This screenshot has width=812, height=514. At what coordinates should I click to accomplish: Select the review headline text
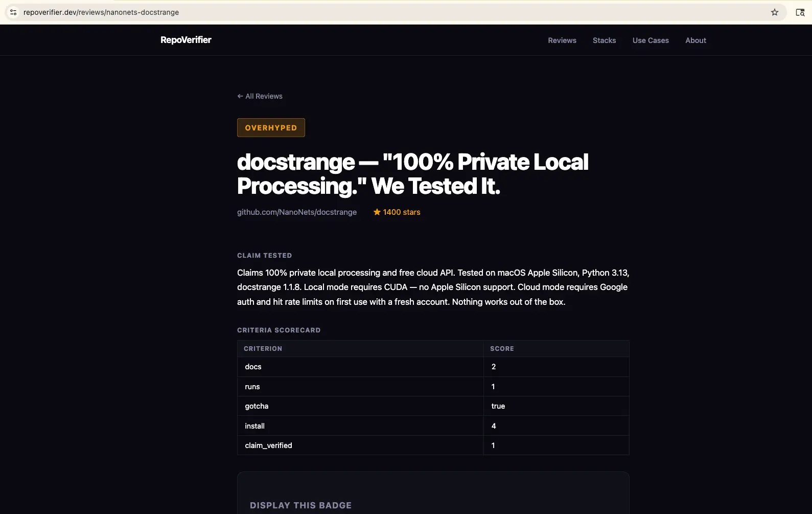(x=413, y=174)
